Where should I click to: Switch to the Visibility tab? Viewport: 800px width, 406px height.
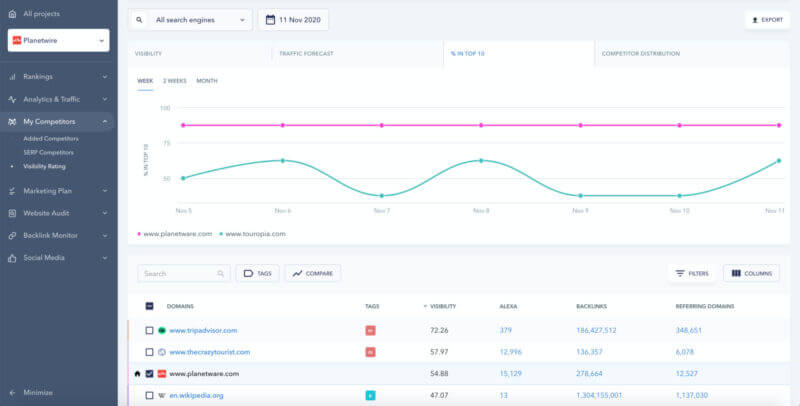pos(199,54)
